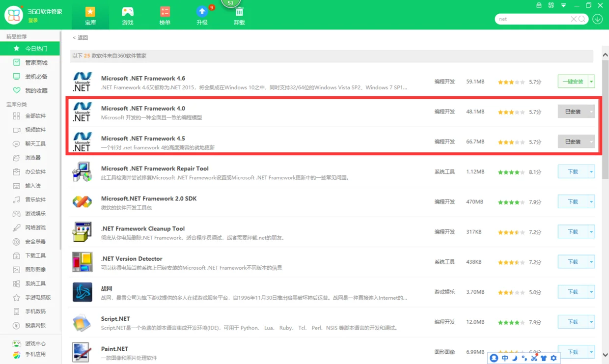609x364 pixels.
Task: Open the main menu dropdown in title bar
Action: [563, 5]
